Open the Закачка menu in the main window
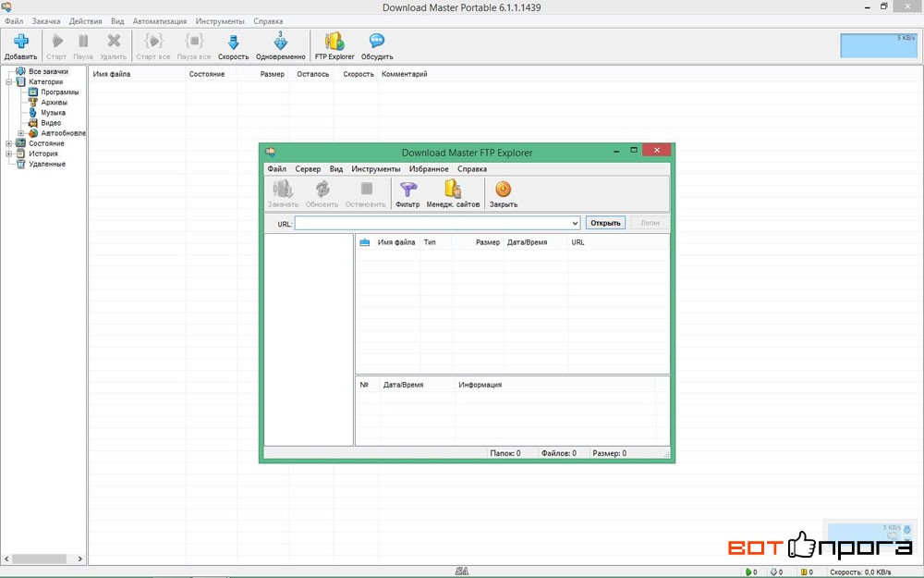The height and width of the screenshot is (578, 924). pos(46,21)
